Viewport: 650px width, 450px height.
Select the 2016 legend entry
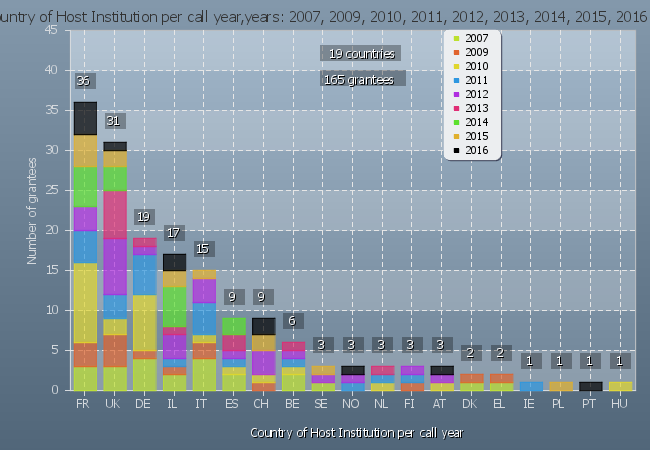click(476, 150)
